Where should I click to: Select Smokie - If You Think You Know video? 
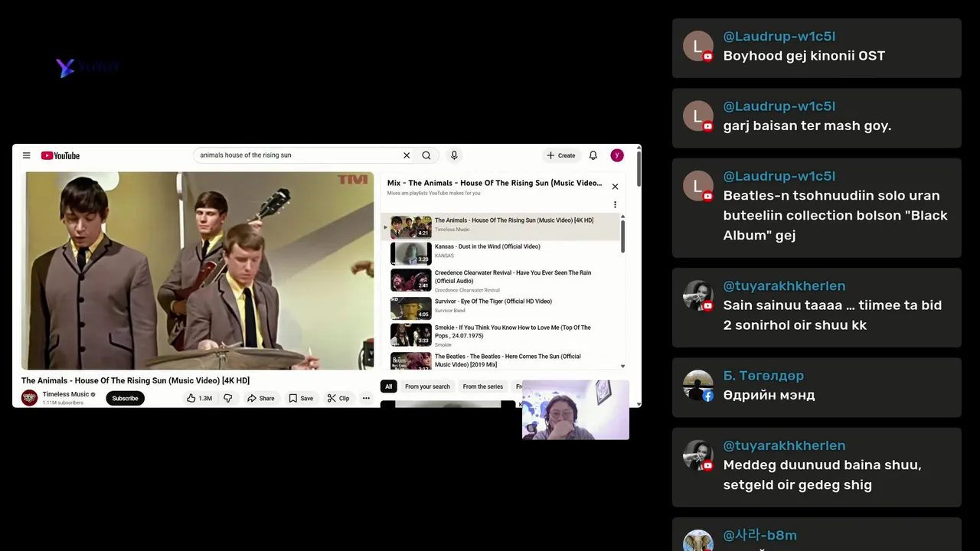502,335
